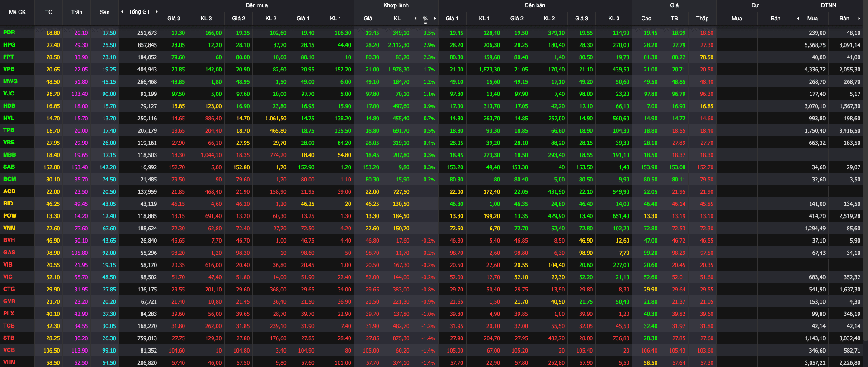868x367 pixels.
Task: Click the Thấp column header
Action: [x=702, y=19]
